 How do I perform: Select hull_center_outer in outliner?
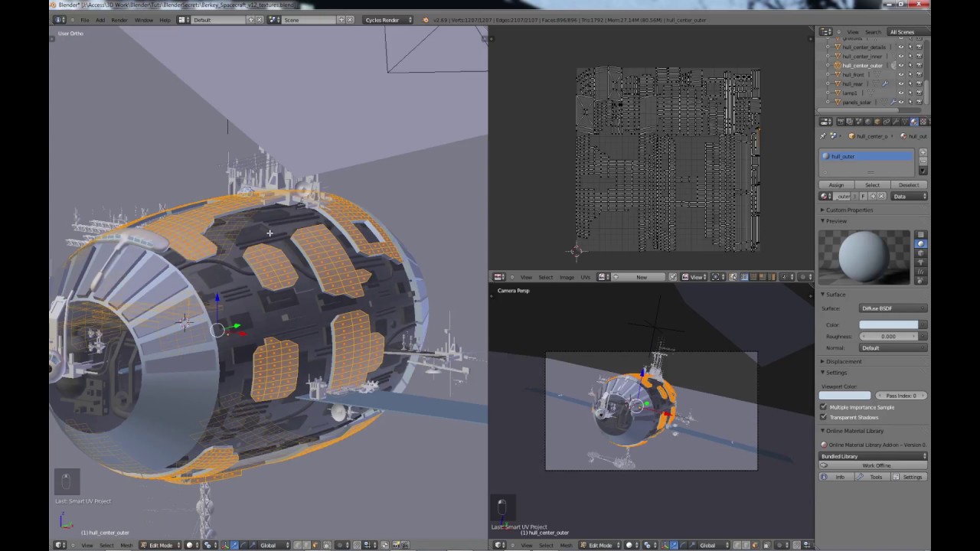pos(862,65)
